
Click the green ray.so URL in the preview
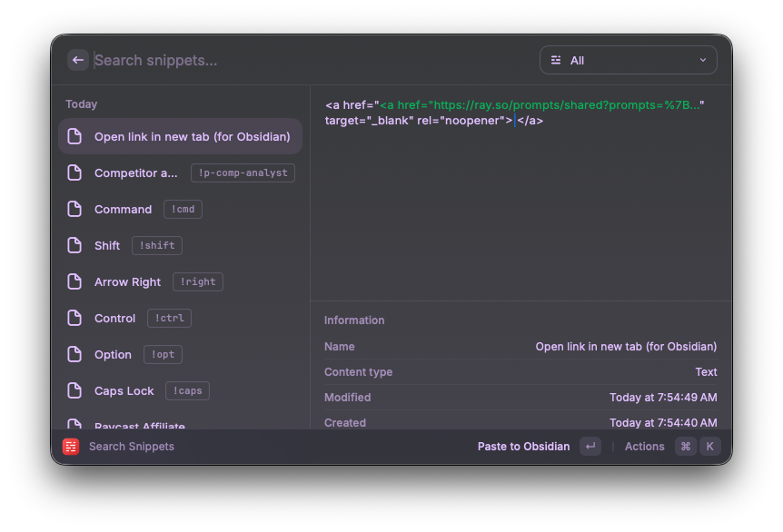point(540,105)
